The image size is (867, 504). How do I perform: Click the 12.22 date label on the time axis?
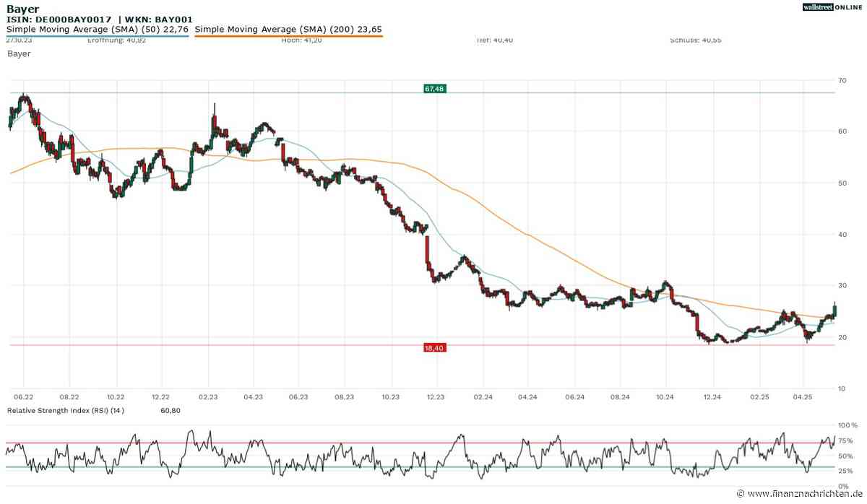[x=161, y=397]
